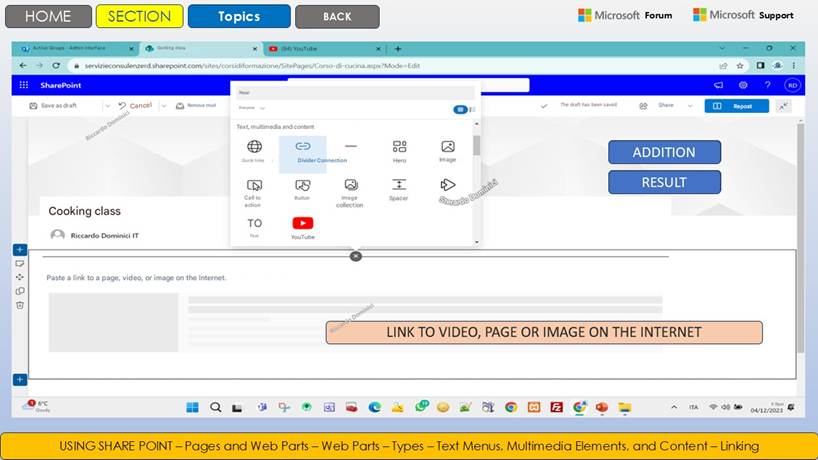Click the page vertical scrollbar
This screenshot has width=818, height=460.
[x=801, y=239]
